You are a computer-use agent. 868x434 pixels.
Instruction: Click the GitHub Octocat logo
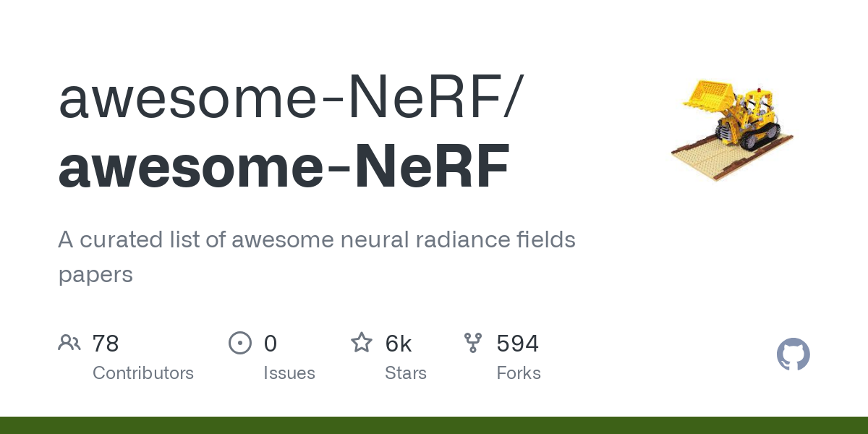pyautogui.click(x=793, y=354)
